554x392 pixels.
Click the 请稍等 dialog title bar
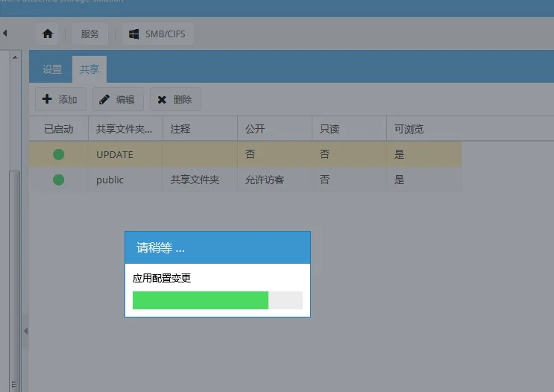(218, 247)
